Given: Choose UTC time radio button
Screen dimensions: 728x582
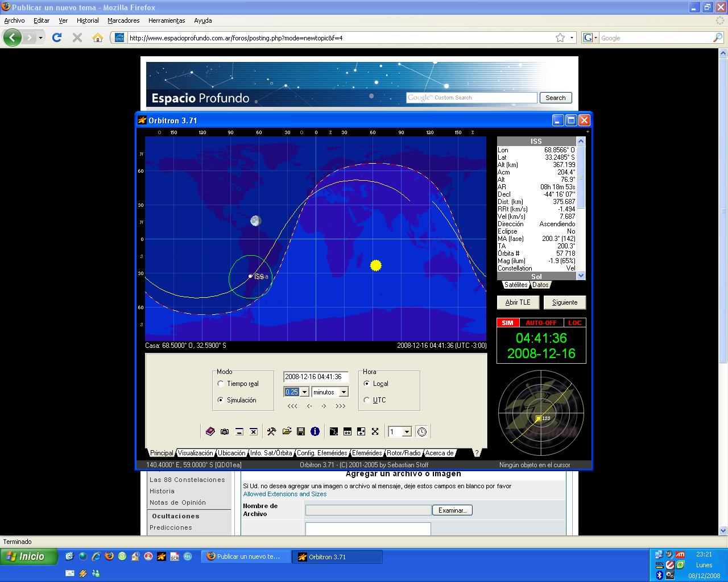Looking at the screenshot, I should (367, 400).
